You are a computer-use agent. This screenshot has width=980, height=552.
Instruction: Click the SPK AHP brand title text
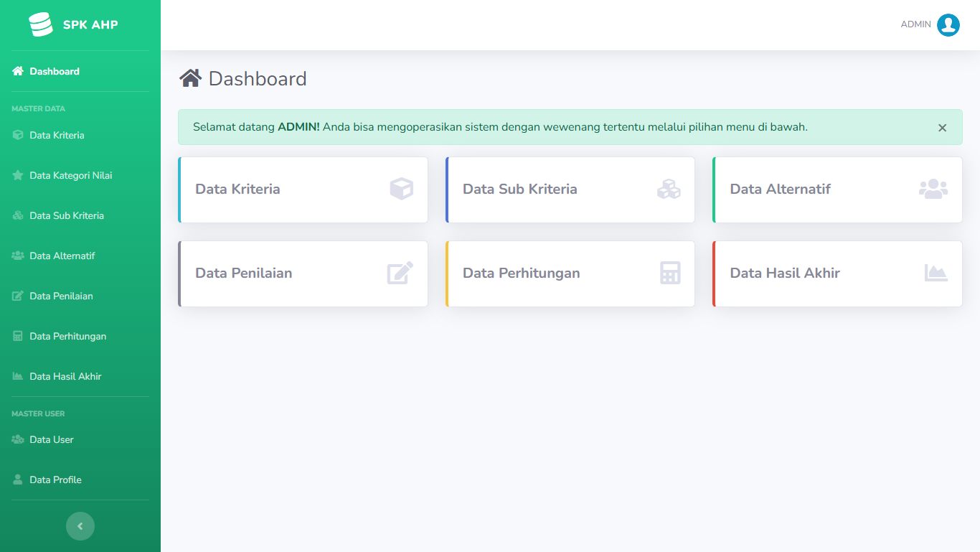coord(90,24)
